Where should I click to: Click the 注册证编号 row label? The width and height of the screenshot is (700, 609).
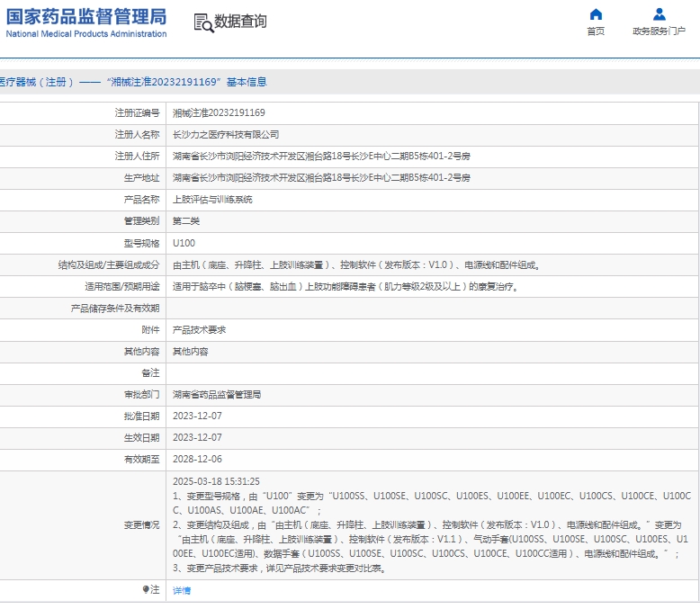pyautogui.click(x=137, y=113)
